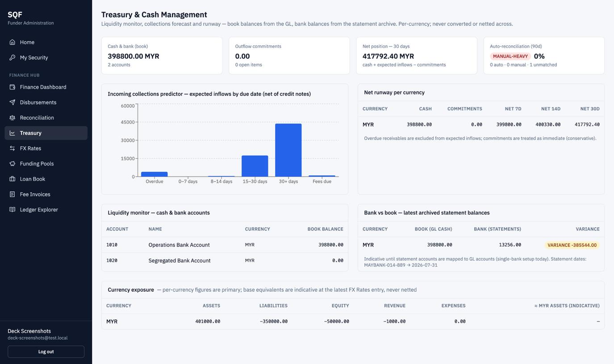Click the Treasury line-chart icon

click(x=13, y=133)
